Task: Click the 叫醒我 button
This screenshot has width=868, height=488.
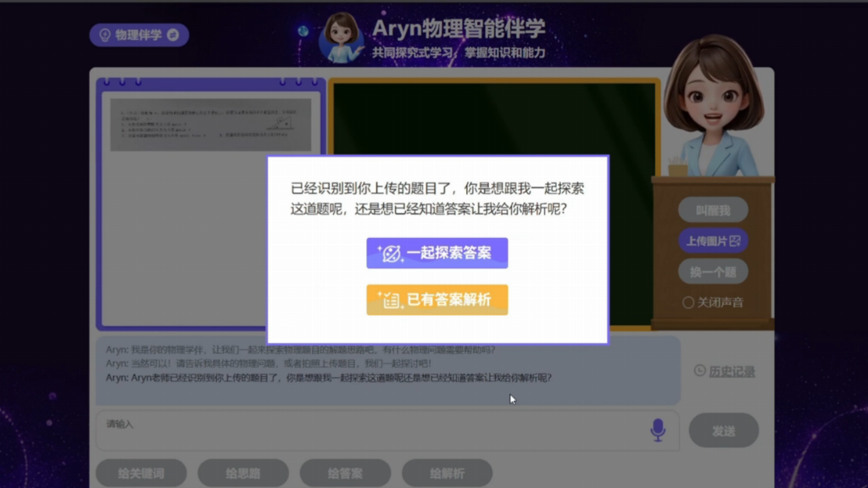Action: pos(713,210)
